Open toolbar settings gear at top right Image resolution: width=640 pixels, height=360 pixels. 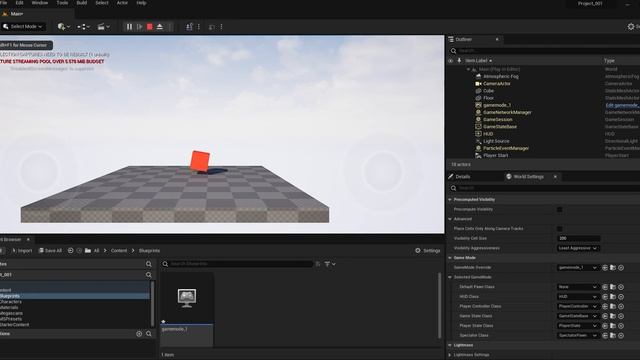(631, 27)
